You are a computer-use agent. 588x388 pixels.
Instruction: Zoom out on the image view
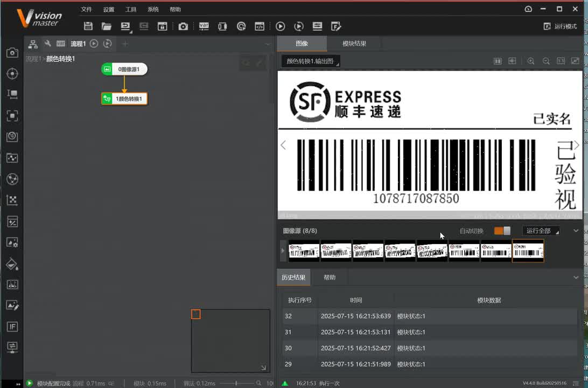547,61
